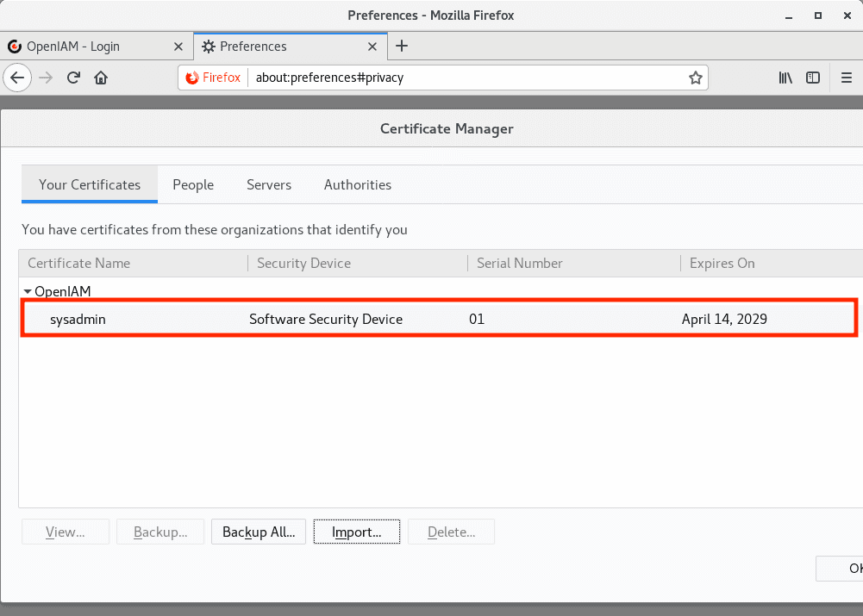
Task: Switch to the Servers tab
Action: click(269, 184)
